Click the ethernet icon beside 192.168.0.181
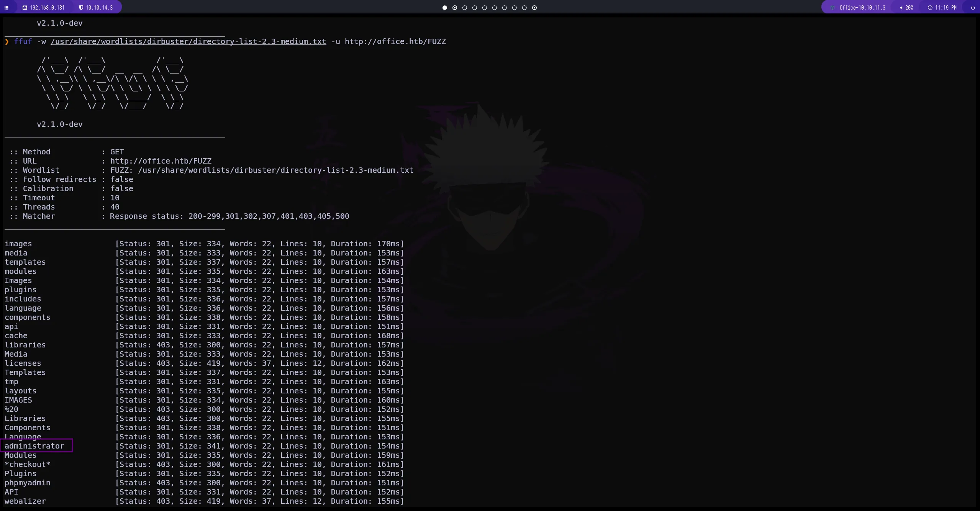 (x=25, y=8)
